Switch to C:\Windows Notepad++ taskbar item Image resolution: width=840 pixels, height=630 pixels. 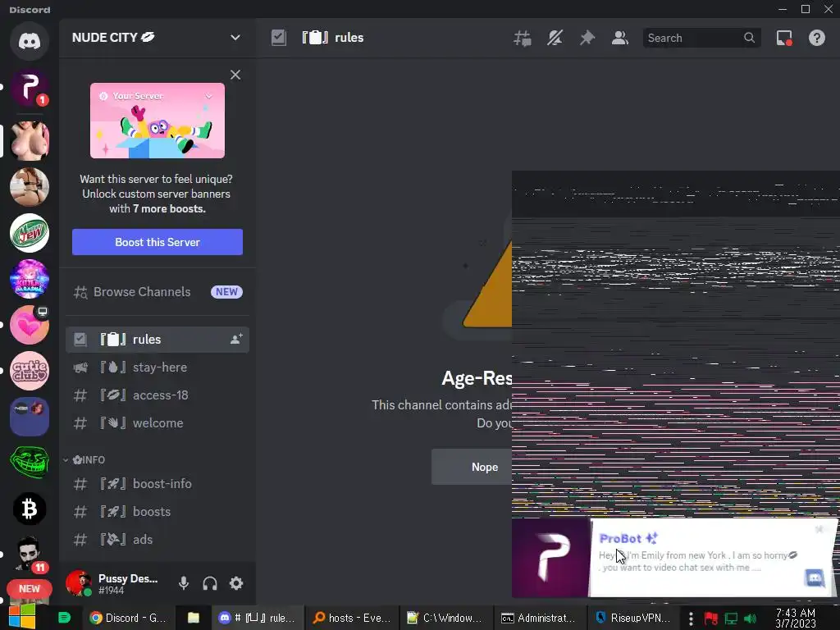(x=445, y=618)
